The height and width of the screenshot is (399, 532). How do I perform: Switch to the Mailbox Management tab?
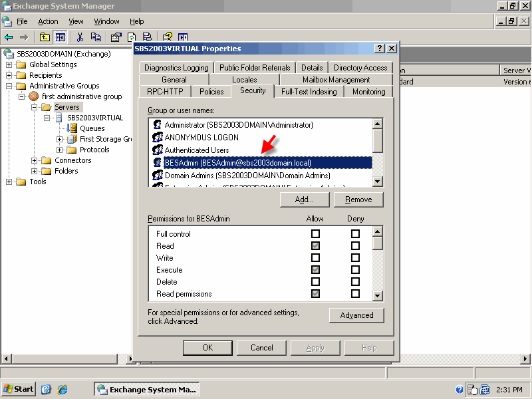(x=336, y=80)
